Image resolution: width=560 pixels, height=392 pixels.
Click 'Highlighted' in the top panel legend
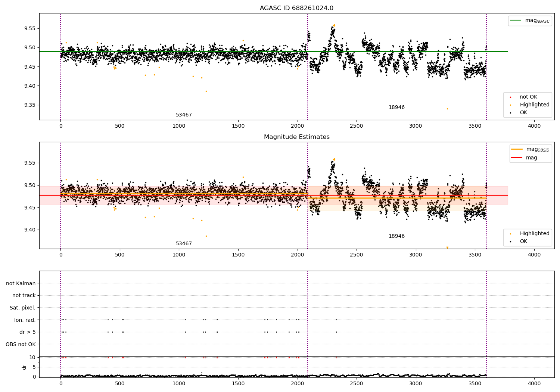pos(535,105)
